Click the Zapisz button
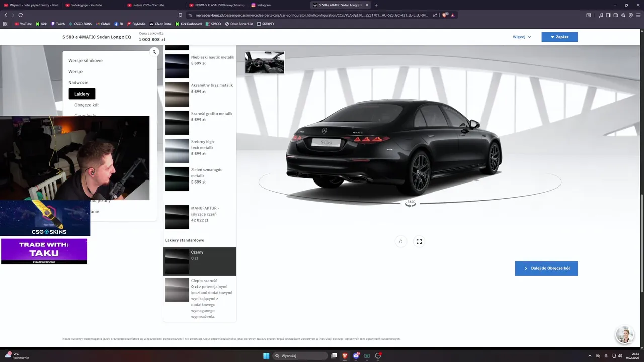 point(559,37)
